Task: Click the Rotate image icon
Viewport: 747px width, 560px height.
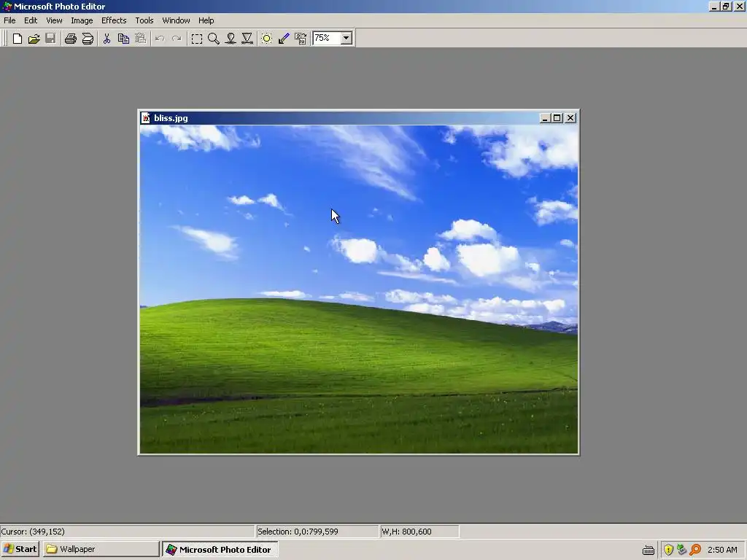Action: coord(301,39)
